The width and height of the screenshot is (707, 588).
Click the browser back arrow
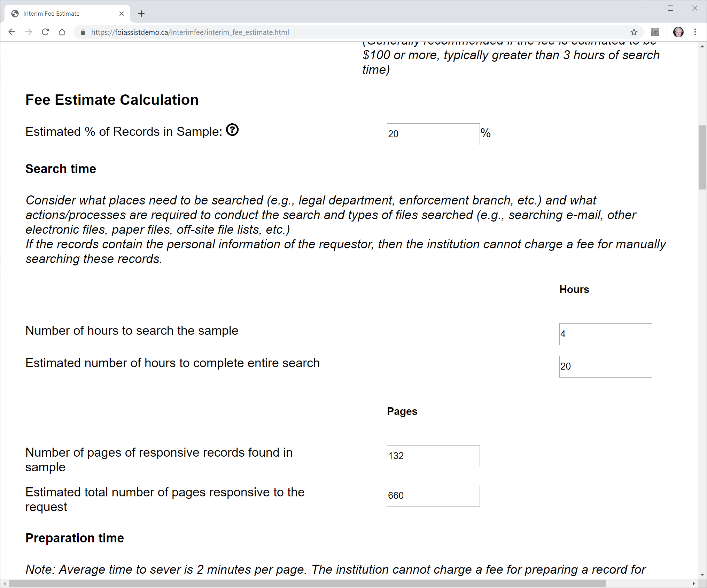pos(12,32)
